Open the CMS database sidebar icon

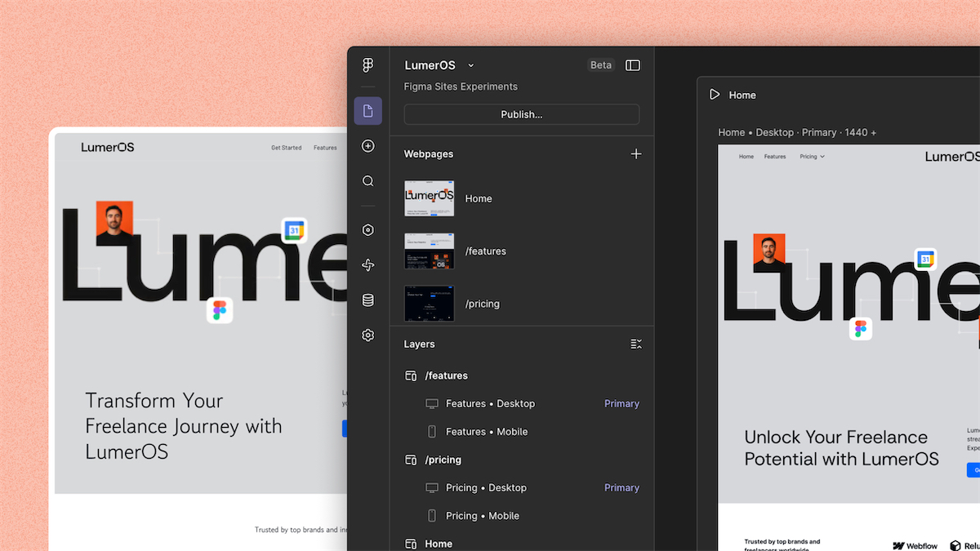coord(368,300)
